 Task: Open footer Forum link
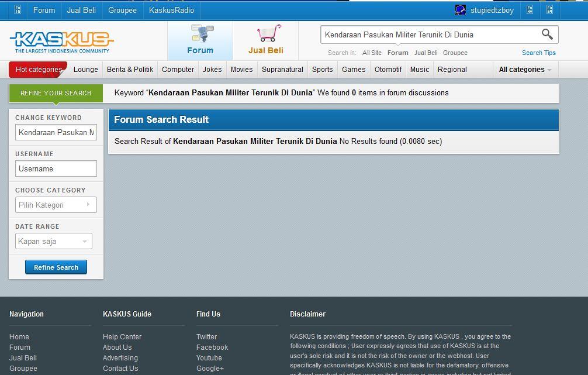[x=20, y=348]
